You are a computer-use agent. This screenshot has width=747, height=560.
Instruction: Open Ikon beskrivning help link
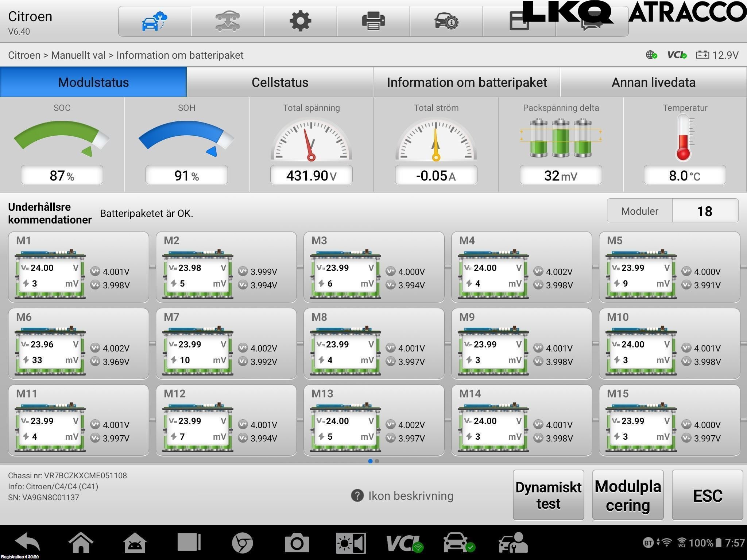402,496
